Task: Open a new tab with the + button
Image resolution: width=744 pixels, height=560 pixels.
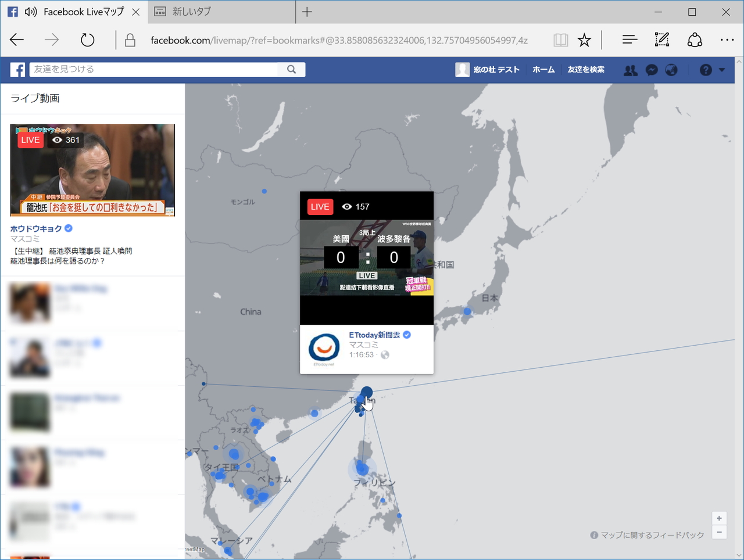Action: tap(307, 12)
